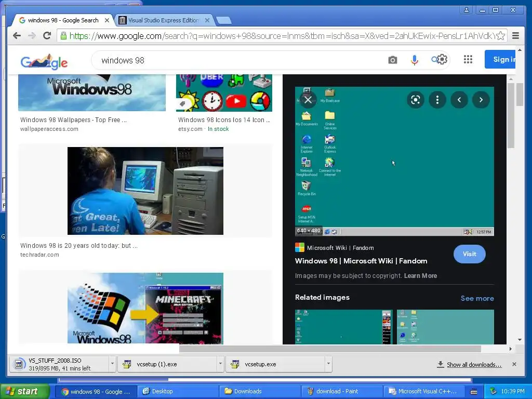
Task: Open the three-dot options on the image preview
Action: [x=437, y=100]
